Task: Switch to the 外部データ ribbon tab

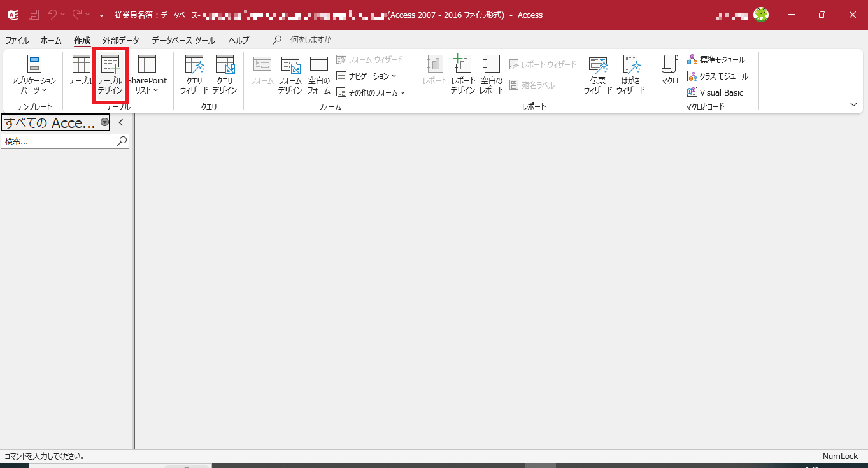Action: pyautogui.click(x=120, y=39)
